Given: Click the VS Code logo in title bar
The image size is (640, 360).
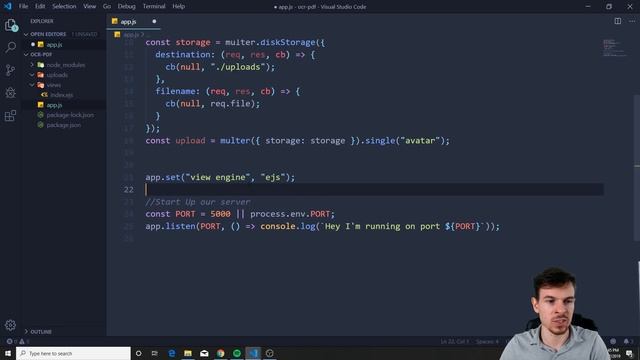Looking at the screenshot, I should [x=8, y=6].
